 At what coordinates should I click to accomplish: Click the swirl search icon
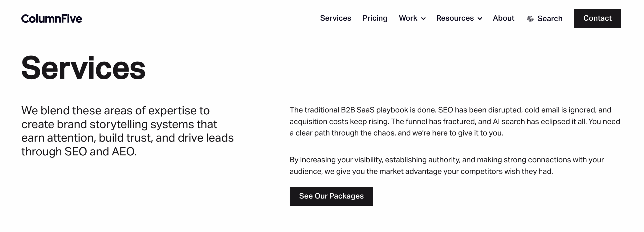coord(530,19)
